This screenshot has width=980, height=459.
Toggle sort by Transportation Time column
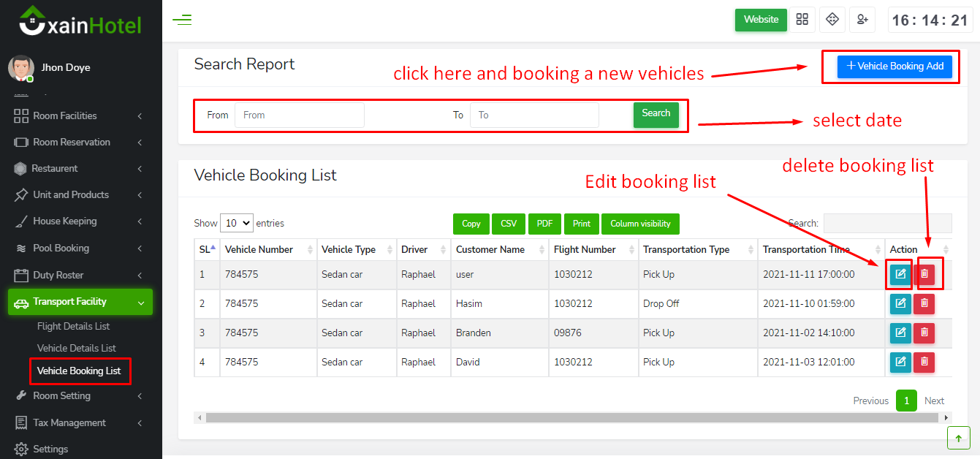821,249
